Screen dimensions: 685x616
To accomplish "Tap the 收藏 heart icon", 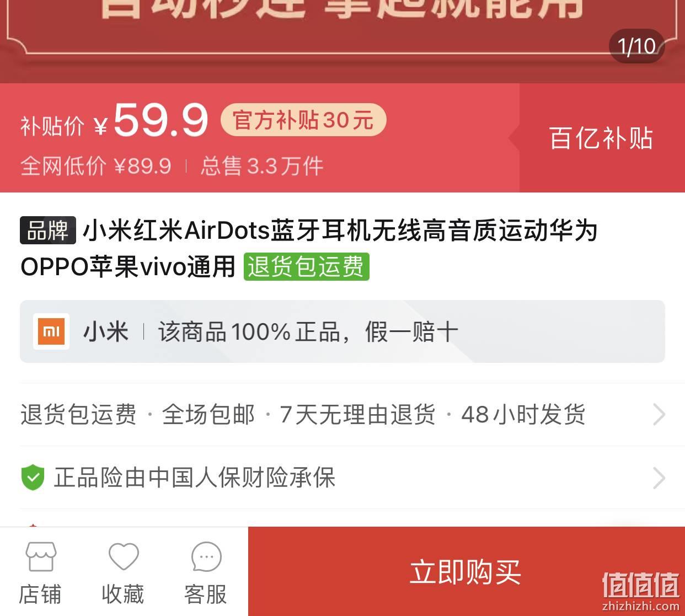I will [x=124, y=556].
